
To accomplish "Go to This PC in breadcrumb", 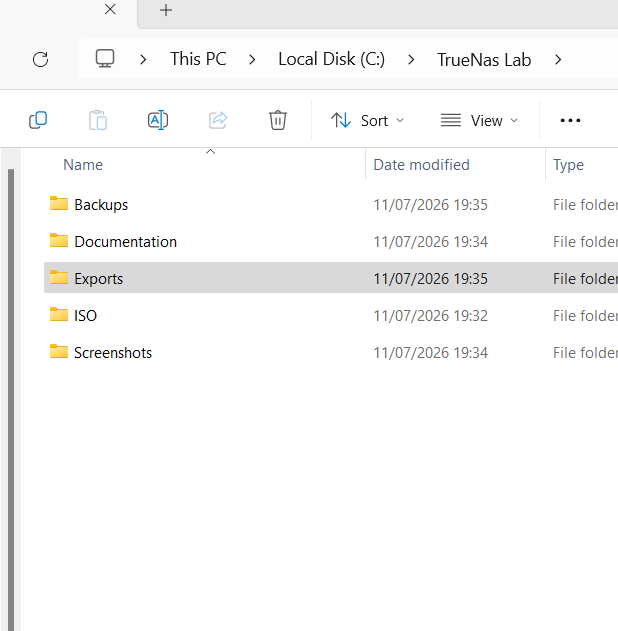I will [x=198, y=59].
